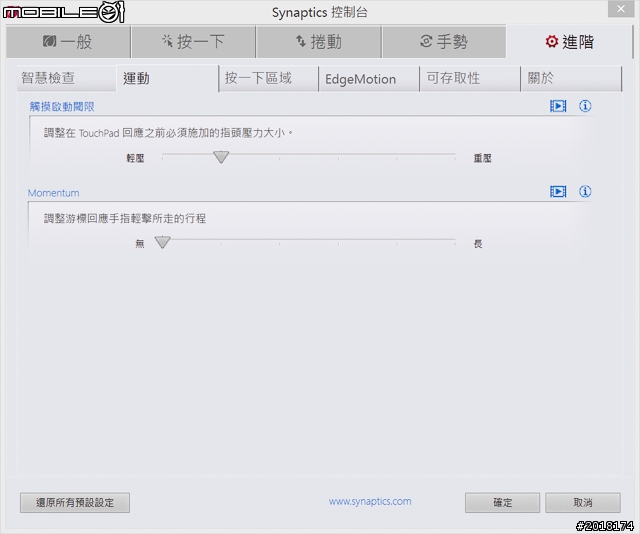Image resolution: width=640 pixels, height=534 pixels.
Task: Switch to the 手勢 main tab
Action: point(444,42)
